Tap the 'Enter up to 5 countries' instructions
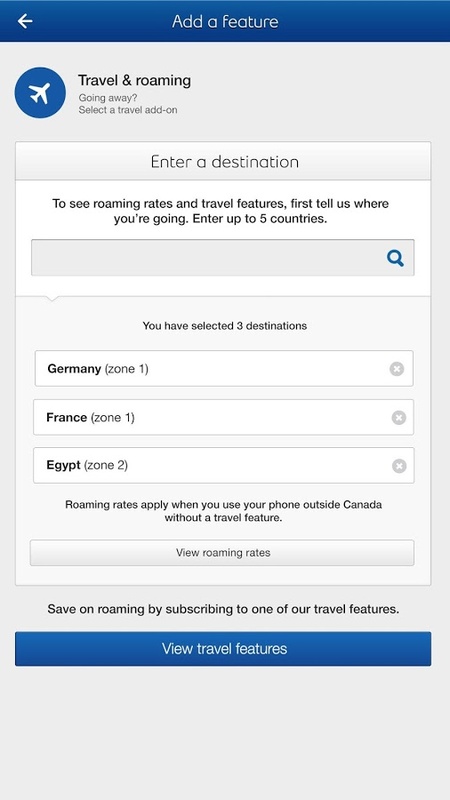Viewport: 450px width, 800px height. pyautogui.click(x=220, y=211)
